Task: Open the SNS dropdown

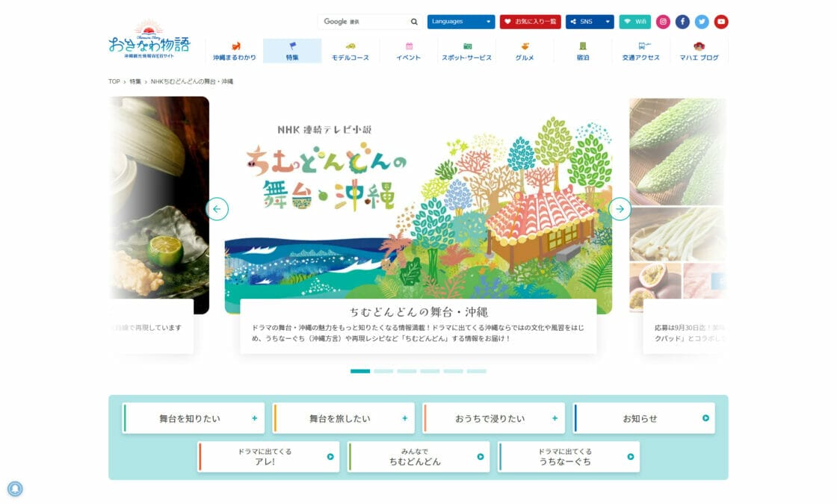Action: (590, 22)
